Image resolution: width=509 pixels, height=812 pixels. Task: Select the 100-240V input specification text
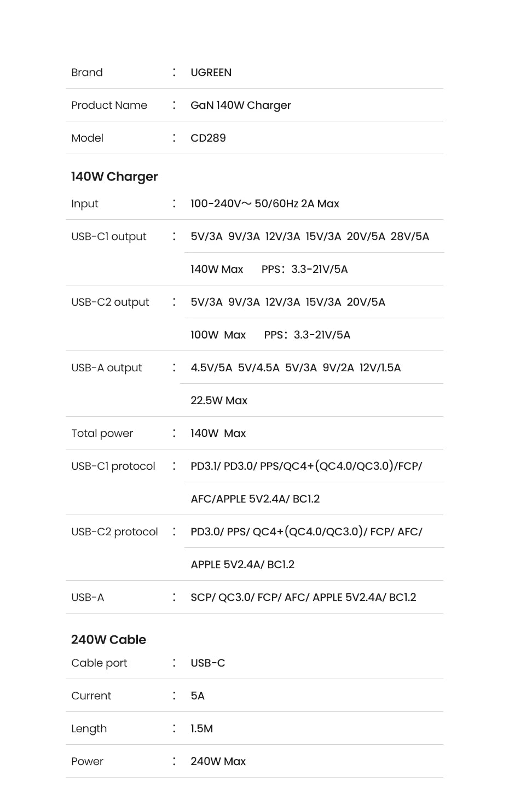coord(264,203)
